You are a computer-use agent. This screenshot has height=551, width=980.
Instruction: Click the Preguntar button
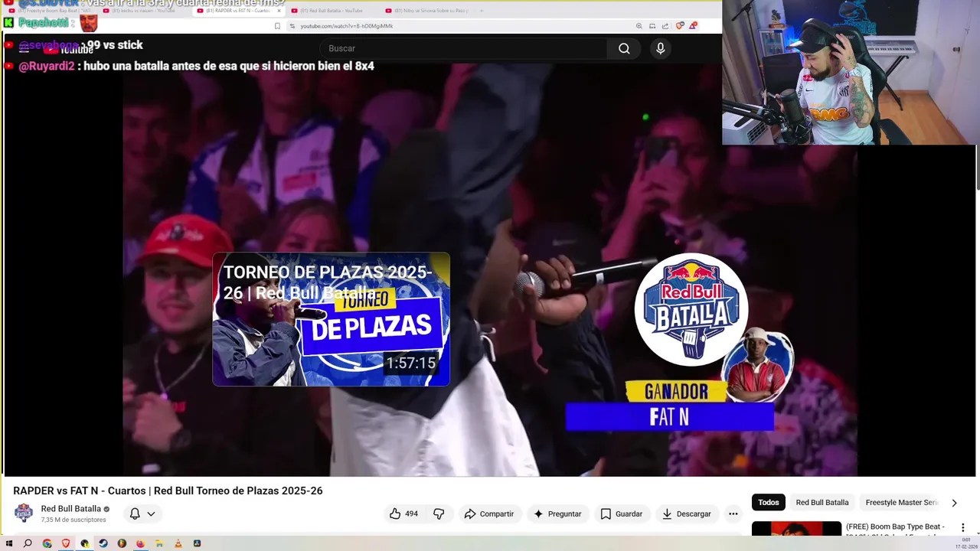click(x=557, y=514)
